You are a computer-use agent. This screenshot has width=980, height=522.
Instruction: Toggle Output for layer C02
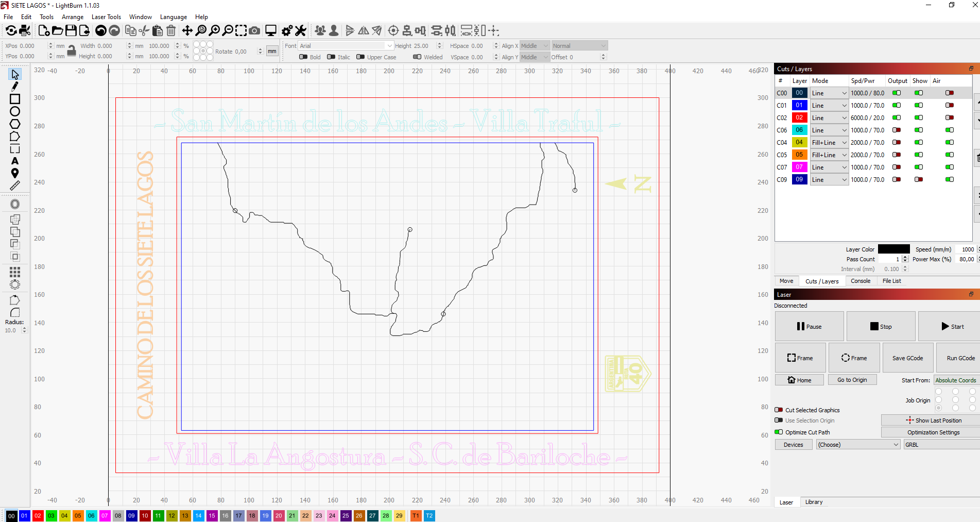coord(897,117)
